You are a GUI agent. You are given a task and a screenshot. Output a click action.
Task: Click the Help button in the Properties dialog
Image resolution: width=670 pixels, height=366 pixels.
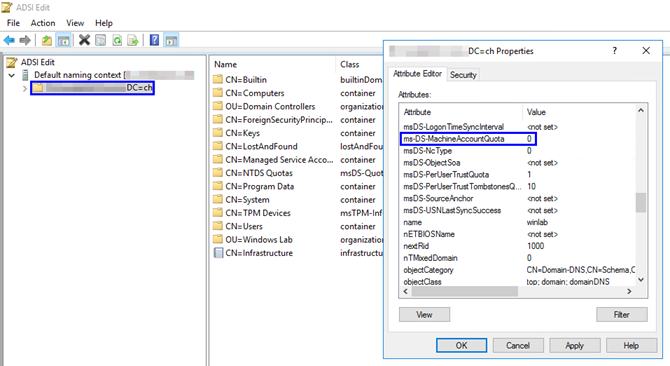click(x=631, y=346)
